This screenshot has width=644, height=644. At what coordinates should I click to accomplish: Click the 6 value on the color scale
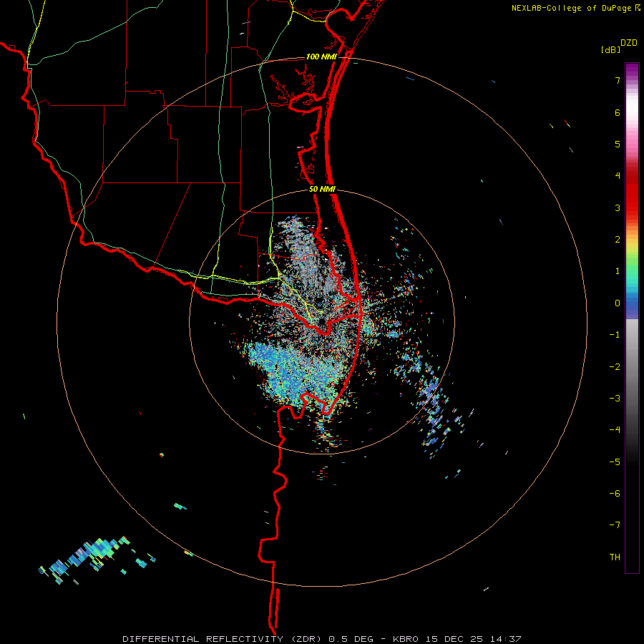618,112
